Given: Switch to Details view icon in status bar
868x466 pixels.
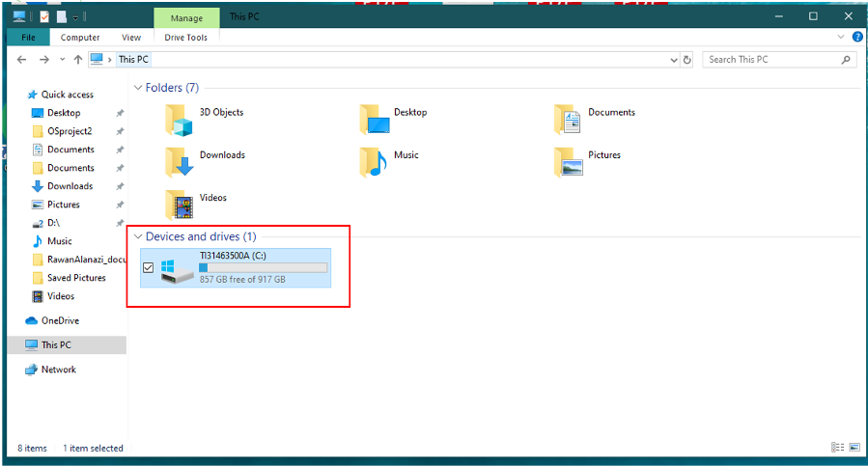Looking at the screenshot, I should (x=837, y=447).
